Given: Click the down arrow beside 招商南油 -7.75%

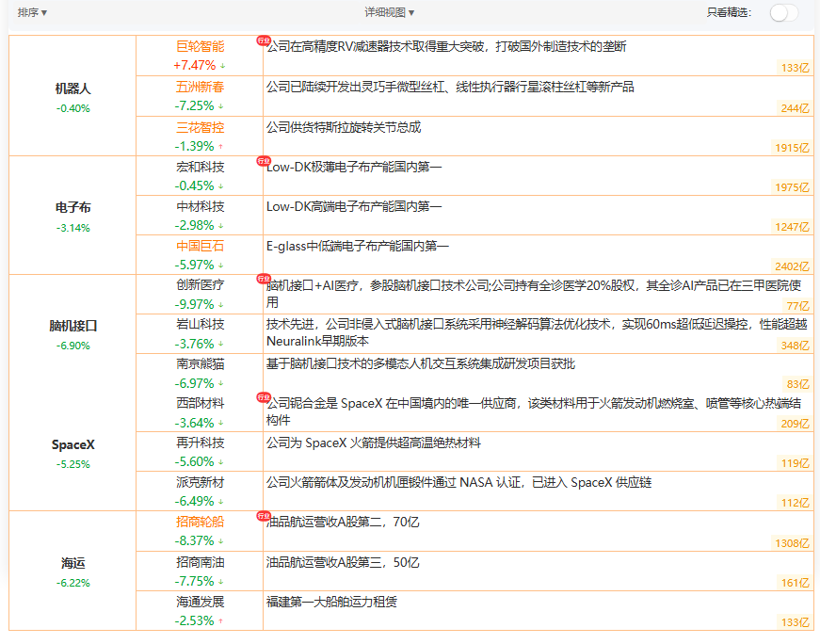Looking at the screenshot, I should click(x=221, y=582).
